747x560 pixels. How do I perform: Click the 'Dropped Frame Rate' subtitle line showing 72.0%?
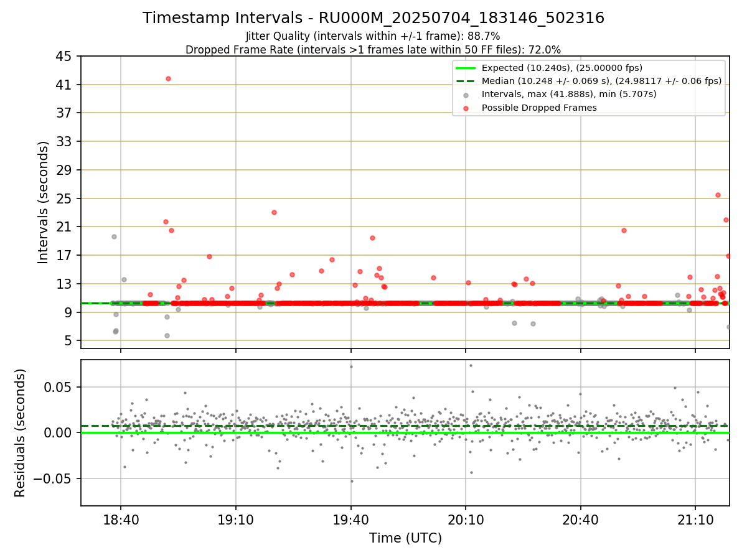374,49
